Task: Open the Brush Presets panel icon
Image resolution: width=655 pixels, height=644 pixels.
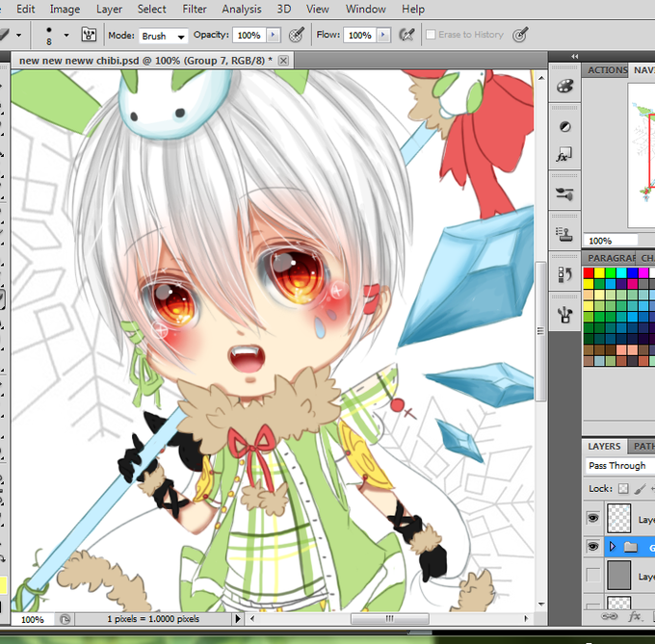Action: (x=564, y=193)
